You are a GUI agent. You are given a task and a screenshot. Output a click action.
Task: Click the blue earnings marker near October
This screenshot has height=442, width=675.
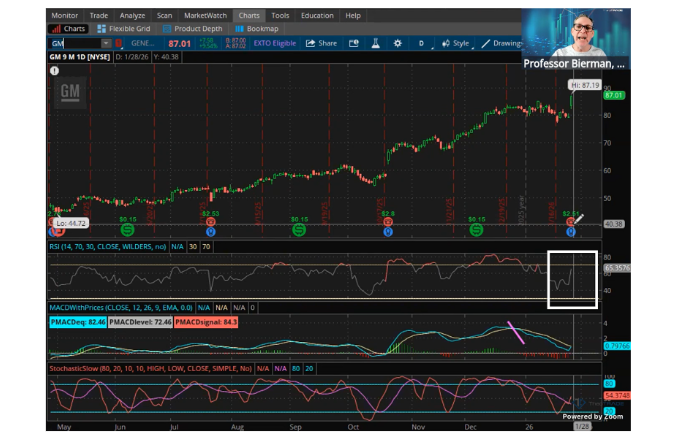tap(388, 231)
